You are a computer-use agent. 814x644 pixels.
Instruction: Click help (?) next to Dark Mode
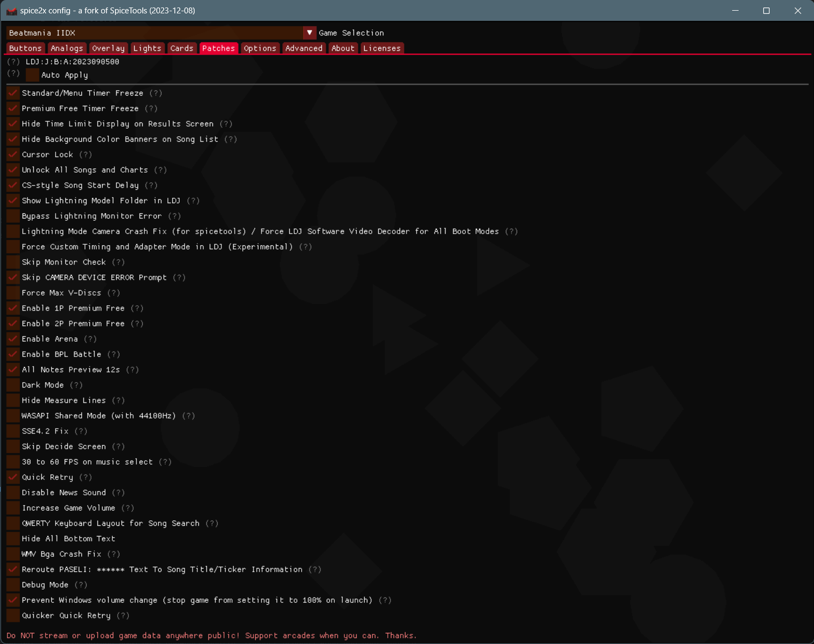76,385
